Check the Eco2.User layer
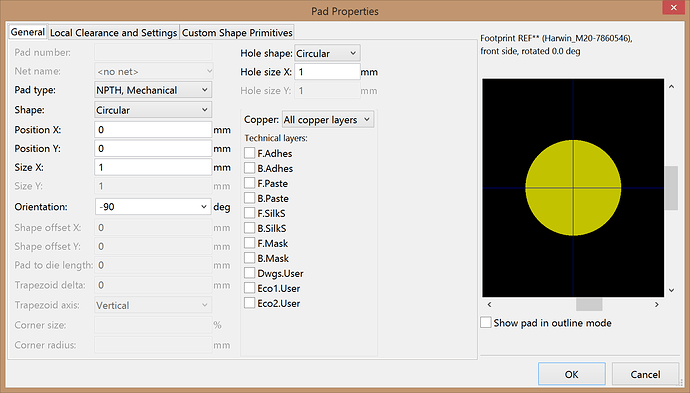The width and height of the screenshot is (690, 393). pos(250,303)
